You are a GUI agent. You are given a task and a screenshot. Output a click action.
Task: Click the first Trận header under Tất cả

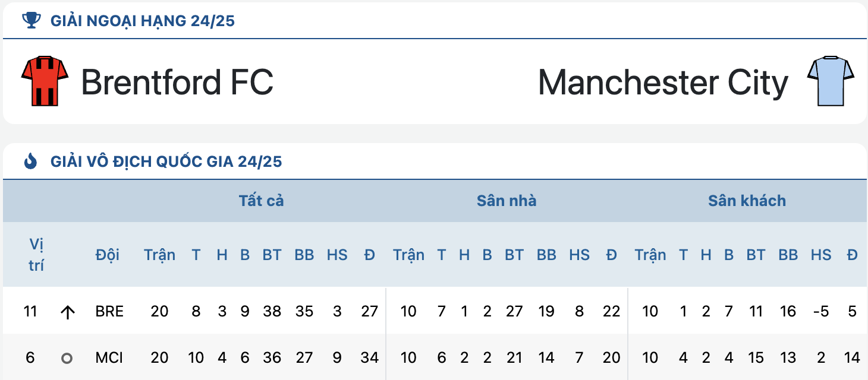click(x=159, y=255)
